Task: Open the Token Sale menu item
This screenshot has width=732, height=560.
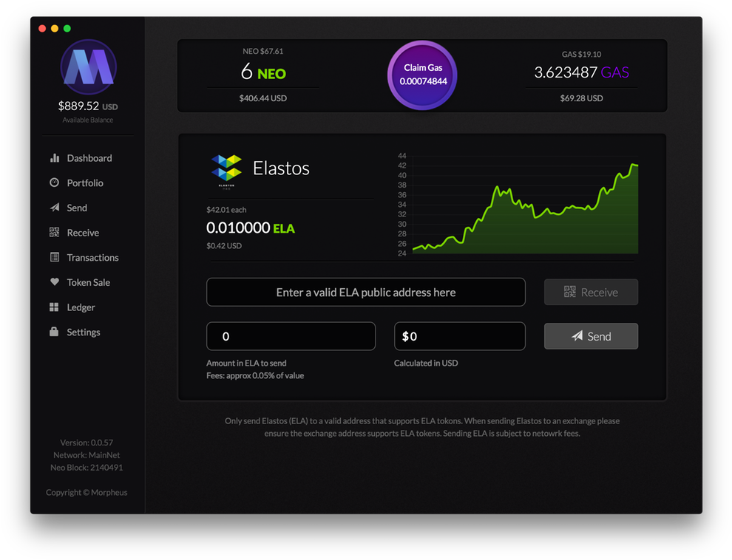Action: pyautogui.click(x=88, y=282)
